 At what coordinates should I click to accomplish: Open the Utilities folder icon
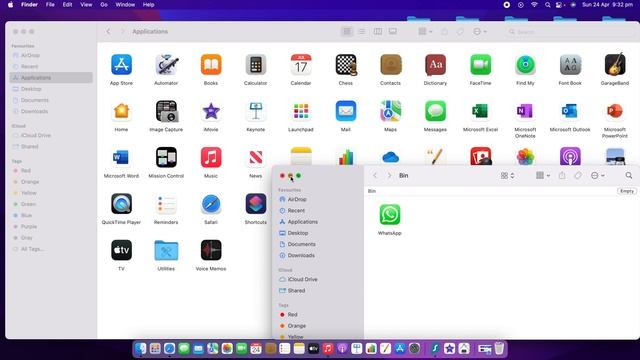[166, 250]
